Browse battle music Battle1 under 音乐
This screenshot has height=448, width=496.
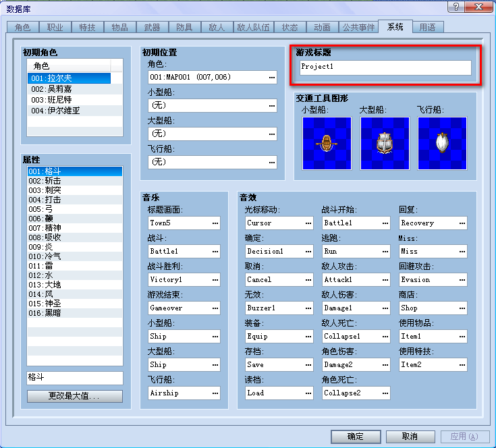[215, 252]
